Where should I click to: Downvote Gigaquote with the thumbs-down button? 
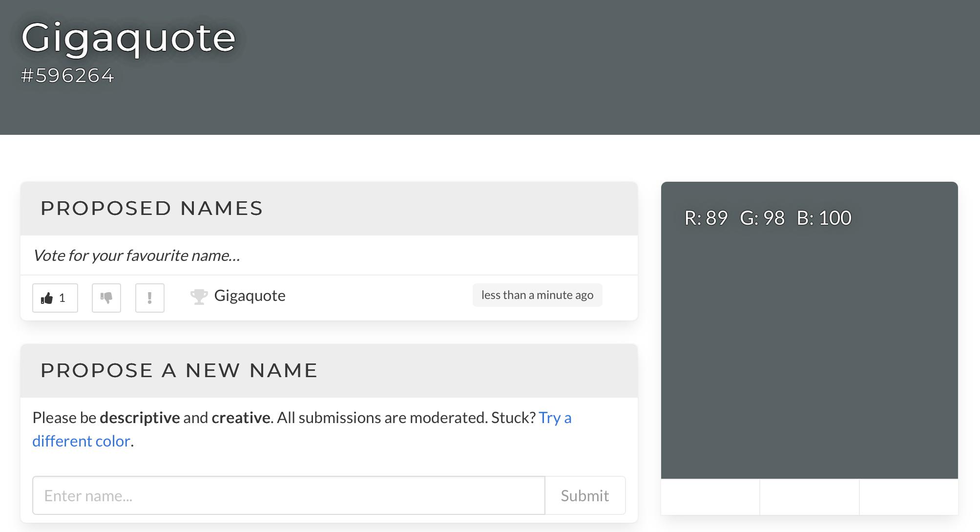coord(106,298)
